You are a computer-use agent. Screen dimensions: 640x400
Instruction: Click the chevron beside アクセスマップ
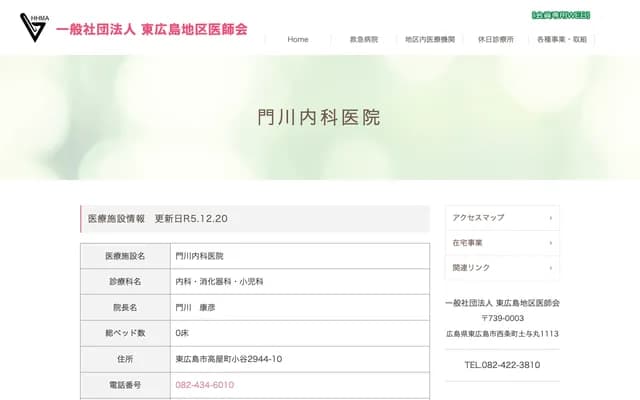point(551,218)
